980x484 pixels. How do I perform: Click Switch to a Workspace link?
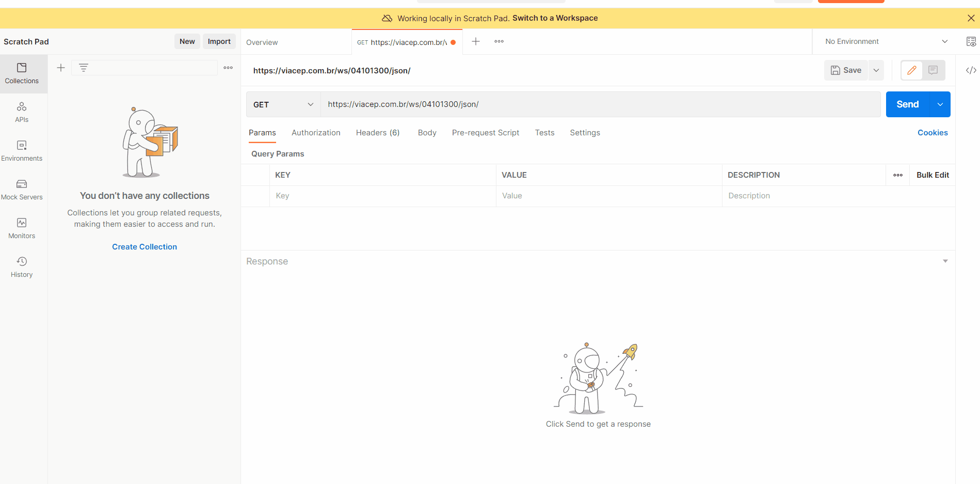pos(555,18)
